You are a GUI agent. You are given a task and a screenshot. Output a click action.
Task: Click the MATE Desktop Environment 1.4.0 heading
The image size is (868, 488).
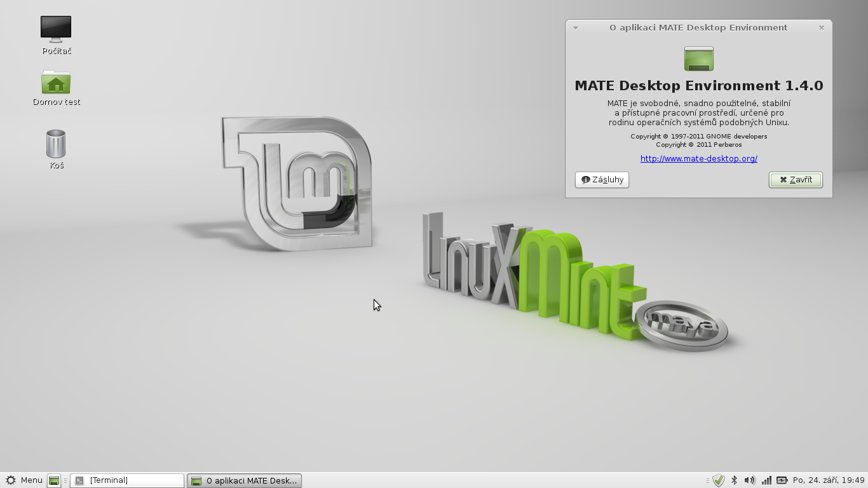699,86
